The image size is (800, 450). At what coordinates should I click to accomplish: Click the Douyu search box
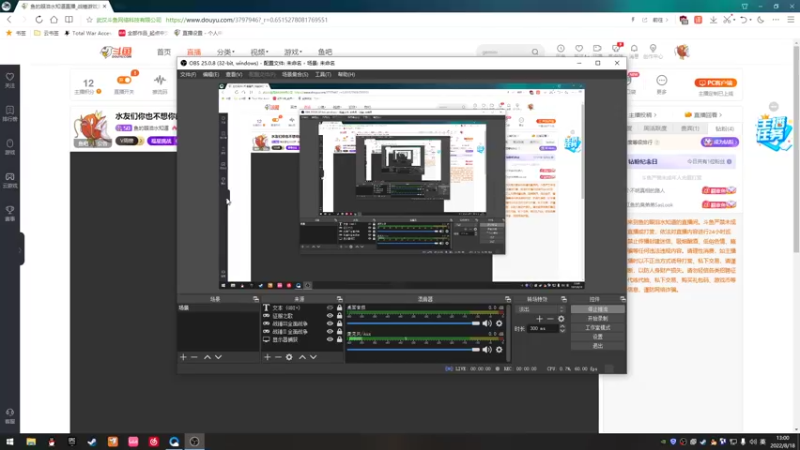coord(509,52)
